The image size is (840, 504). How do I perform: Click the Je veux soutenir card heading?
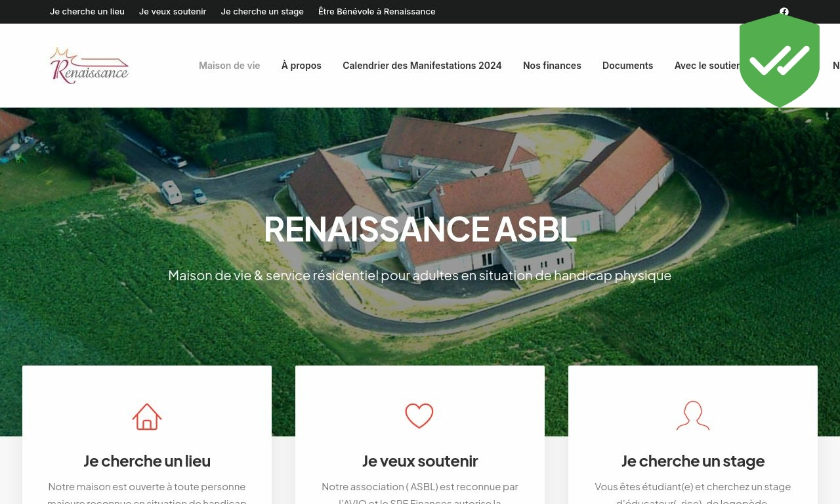tap(420, 461)
